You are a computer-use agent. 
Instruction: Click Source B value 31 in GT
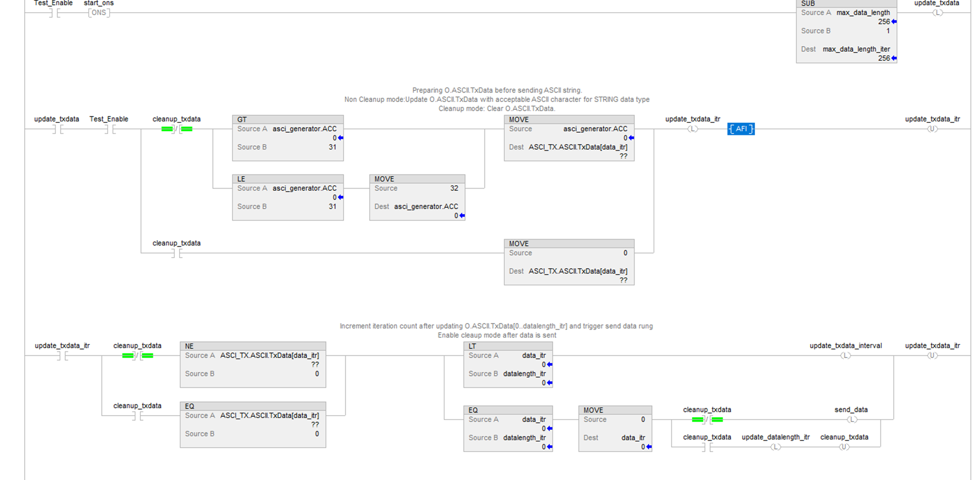[x=332, y=147]
